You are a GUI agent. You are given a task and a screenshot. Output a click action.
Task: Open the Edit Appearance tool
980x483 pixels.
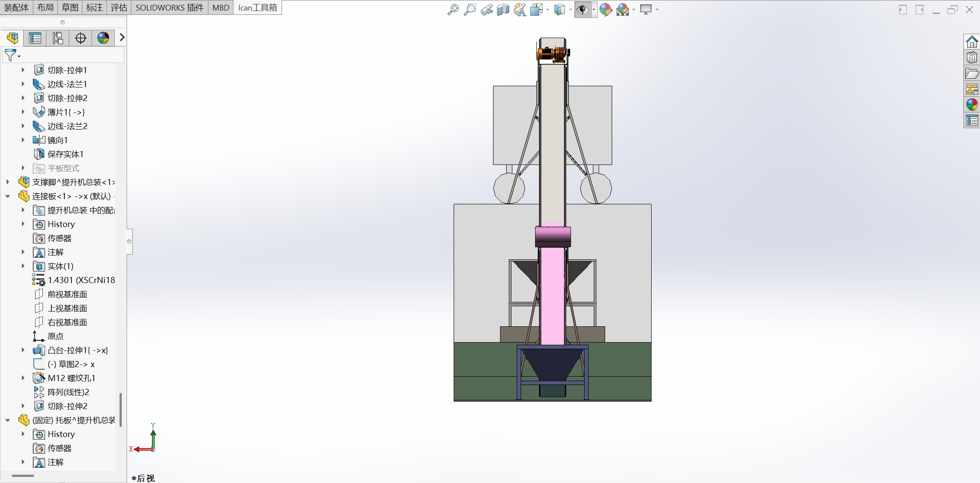(x=606, y=9)
